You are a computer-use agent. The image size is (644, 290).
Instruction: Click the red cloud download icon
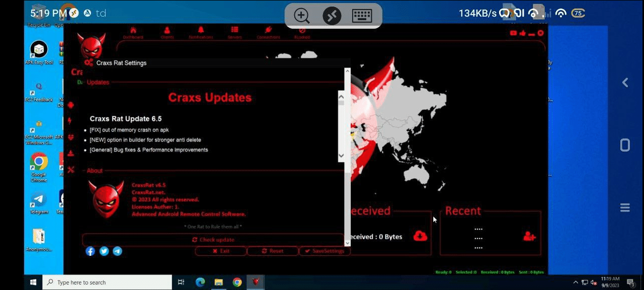click(x=420, y=236)
